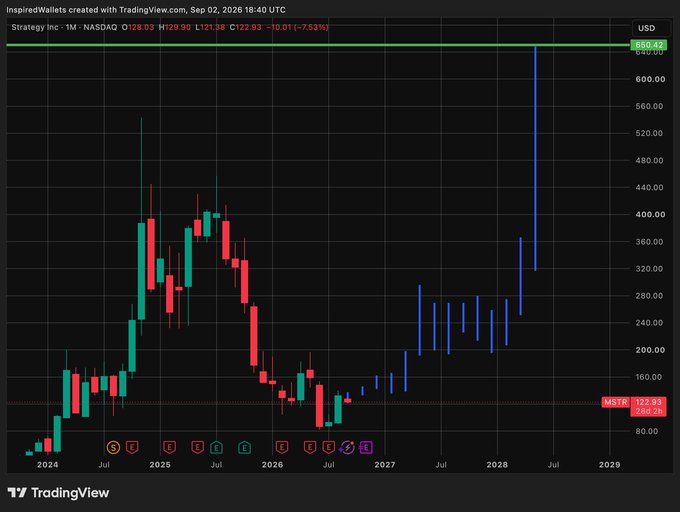Viewport: 680px width, 512px height.
Task: Click the purple lightning latest-updates icon
Action: [347, 447]
